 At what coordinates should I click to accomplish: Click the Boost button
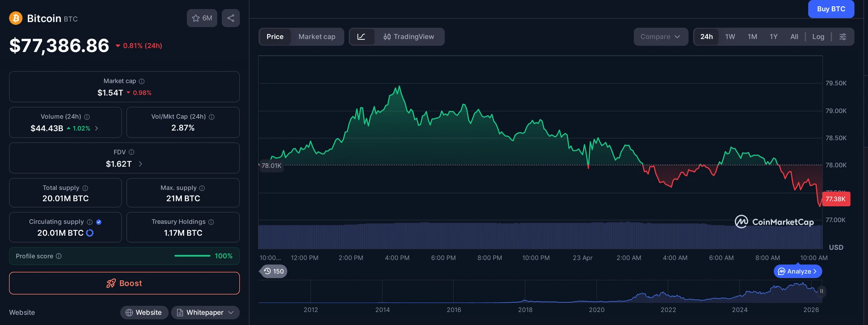coord(124,283)
